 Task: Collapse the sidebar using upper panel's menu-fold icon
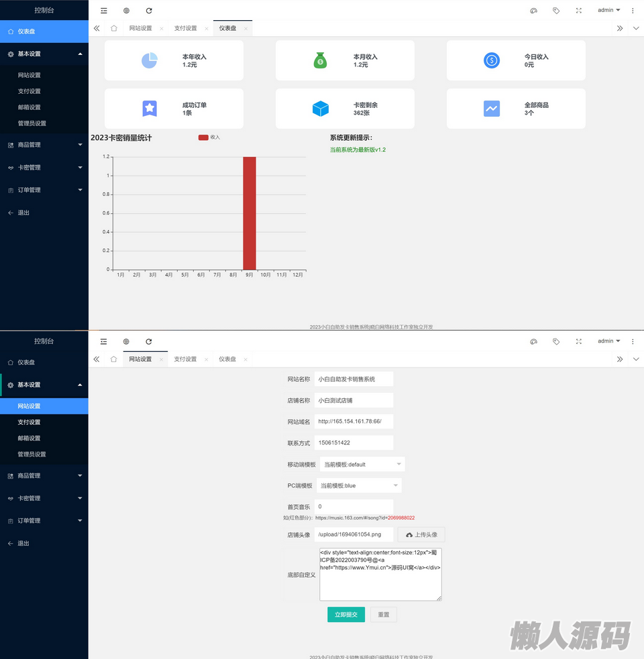[x=104, y=11]
